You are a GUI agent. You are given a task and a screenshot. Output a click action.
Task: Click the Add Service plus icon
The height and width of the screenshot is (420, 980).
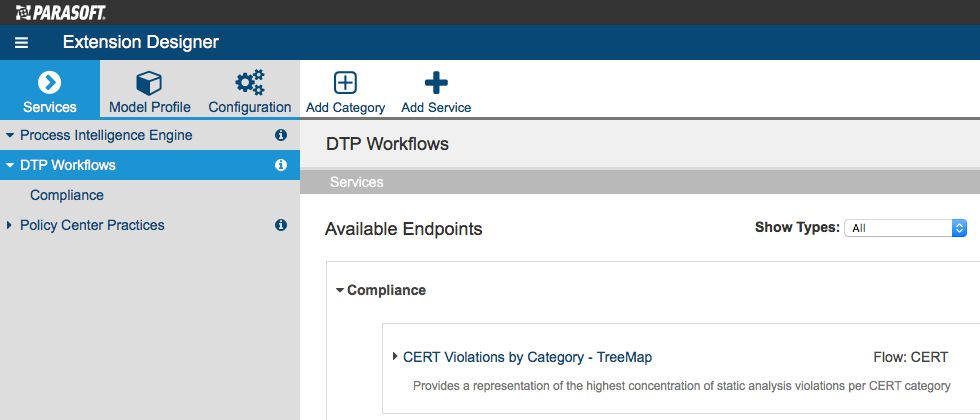coord(436,82)
